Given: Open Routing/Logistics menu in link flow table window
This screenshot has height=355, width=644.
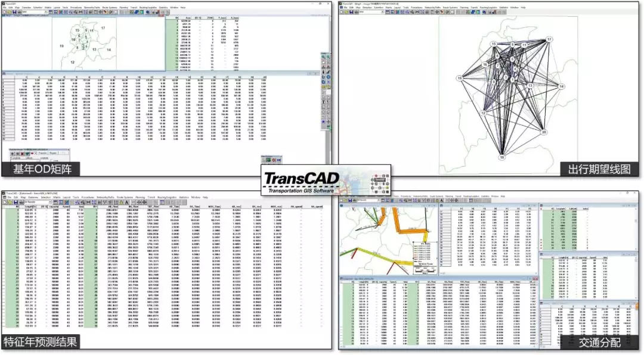Looking at the screenshot, I should (x=167, y=197).
